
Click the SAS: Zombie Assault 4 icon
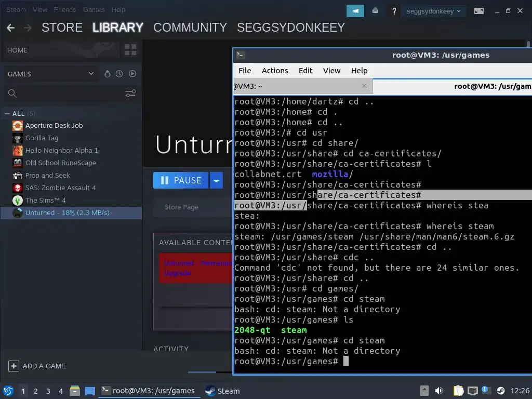pyautogui.click(x=18, y=188)
